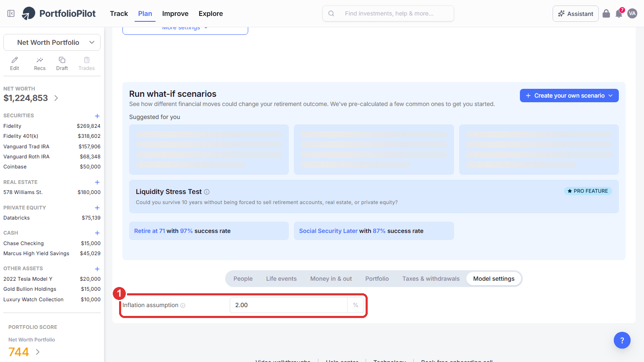The image size is (644, 362).
Task: Switch to the Life events tab
Action: [x=281, y=279]
